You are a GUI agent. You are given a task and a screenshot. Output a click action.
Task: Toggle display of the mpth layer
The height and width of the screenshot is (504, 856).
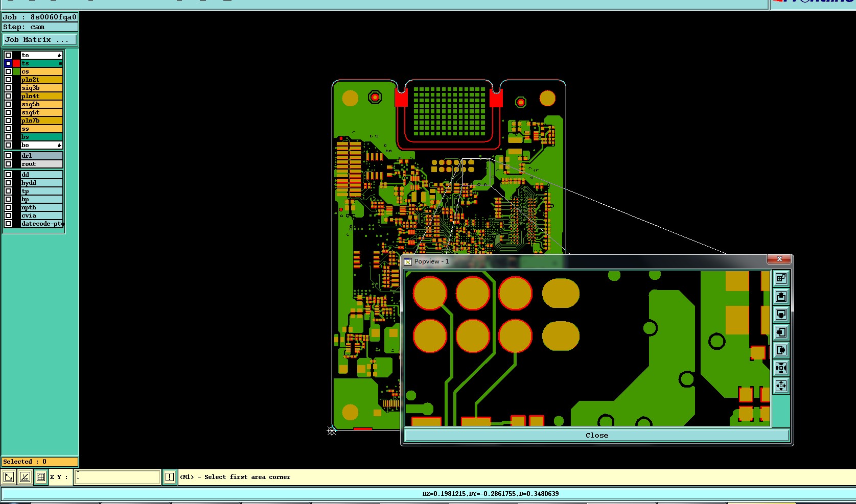point(8,207)
